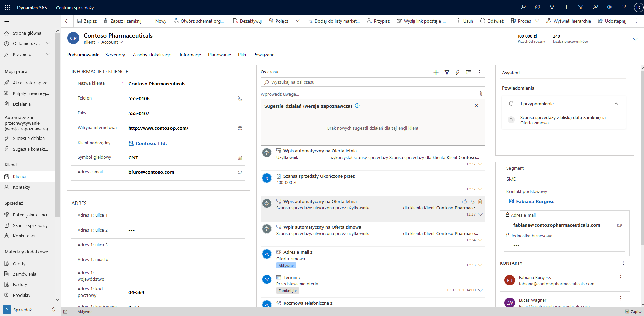The width and height of the screenshot is (644, 316).
Task: Reply to the highlighted Oferta letnia post
Action: click(x=472, y=202)
